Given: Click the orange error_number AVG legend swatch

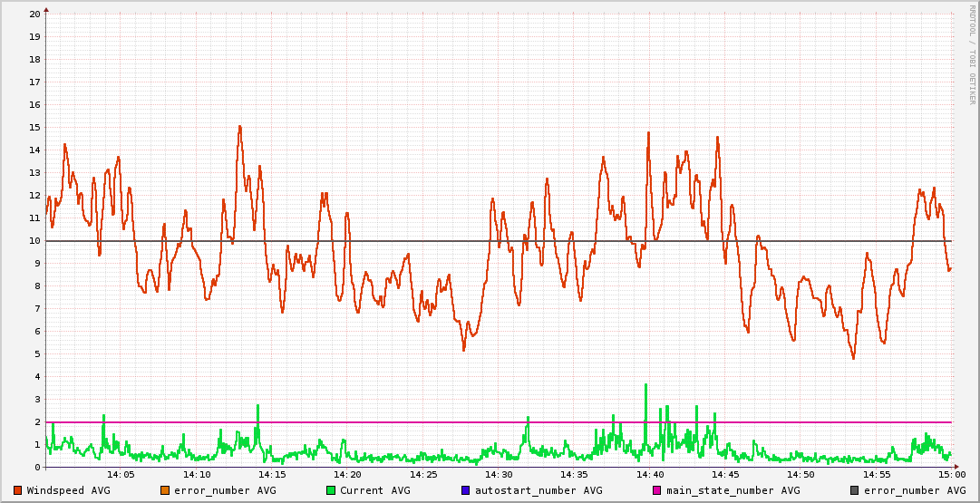Looking at the screenshot, I should (165, 490).
